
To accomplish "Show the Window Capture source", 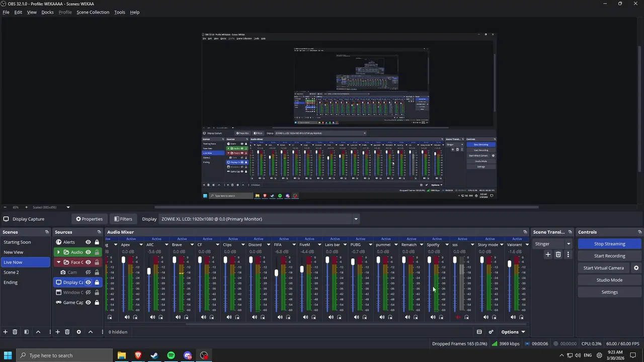I will click(x=88, y=293).
